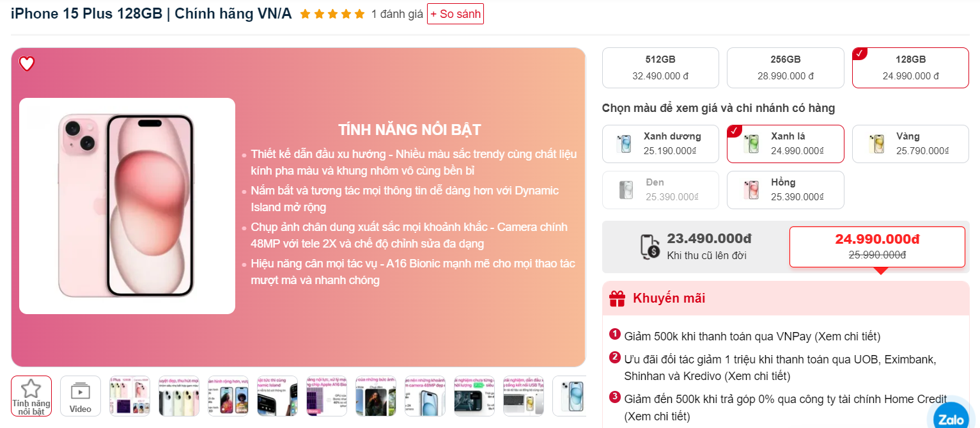Select the 512GB storage option
Screen dimensions: 980x428
(x=660, y=68)
